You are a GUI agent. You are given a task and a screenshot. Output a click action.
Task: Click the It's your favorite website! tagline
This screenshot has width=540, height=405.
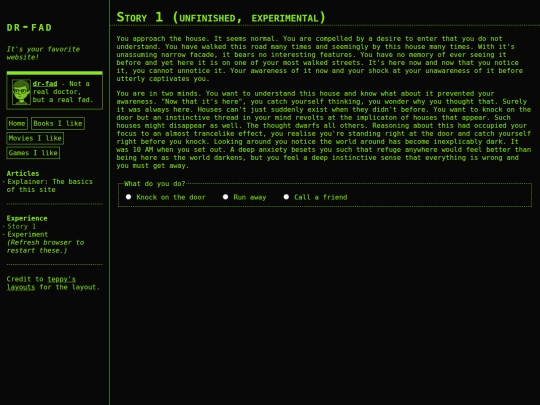tap(43, 53)
